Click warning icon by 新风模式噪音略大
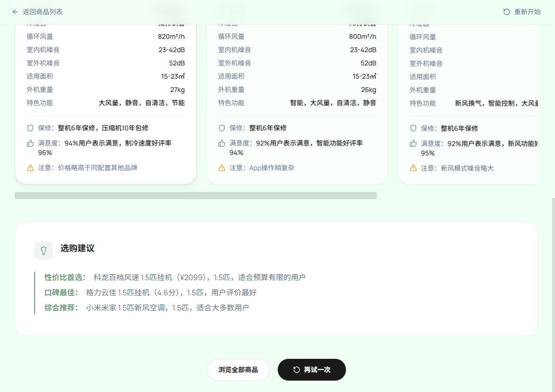The height and width of the screenshot is (392, 555). [x=413, y=168]
